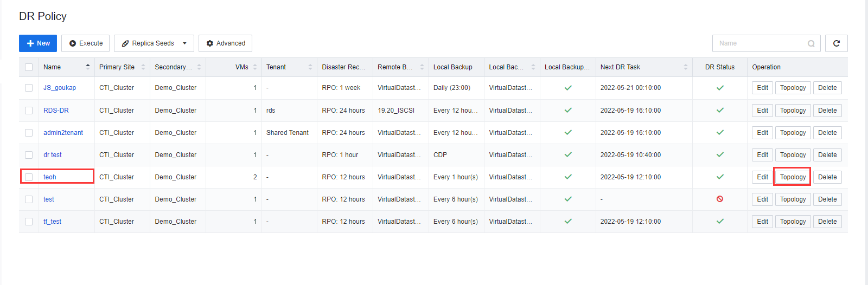The image size is (868, 285).
Task: Sort by the Local Bac... column
Action: pos(533,67)
